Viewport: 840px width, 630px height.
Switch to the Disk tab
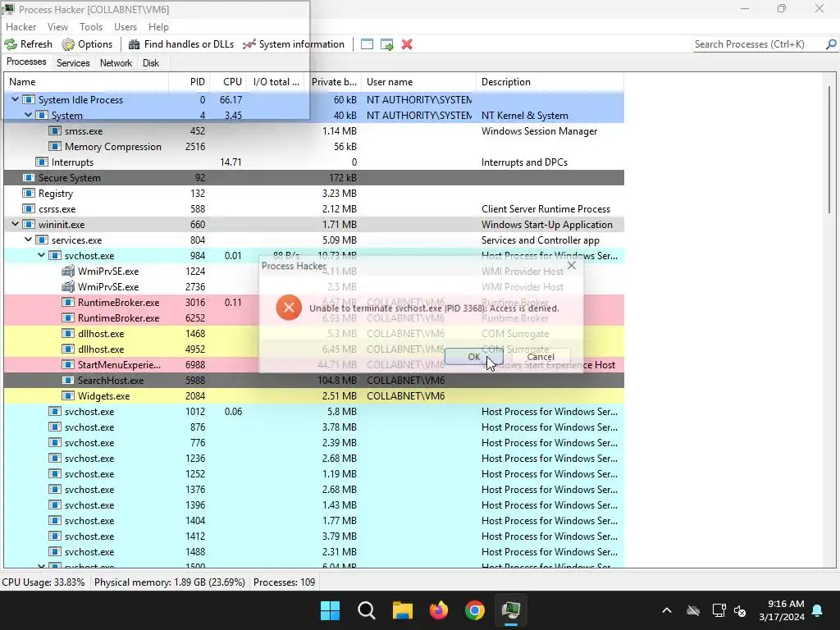[151, 62]
